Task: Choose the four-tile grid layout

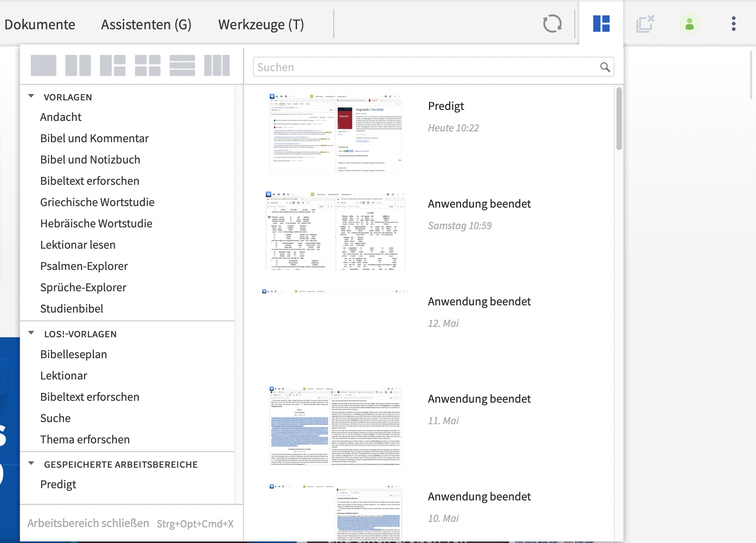Action: [x=148, y=65]
